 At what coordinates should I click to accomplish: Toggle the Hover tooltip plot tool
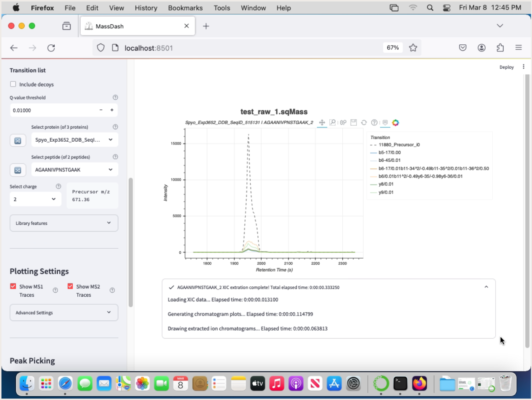point(385,122)
